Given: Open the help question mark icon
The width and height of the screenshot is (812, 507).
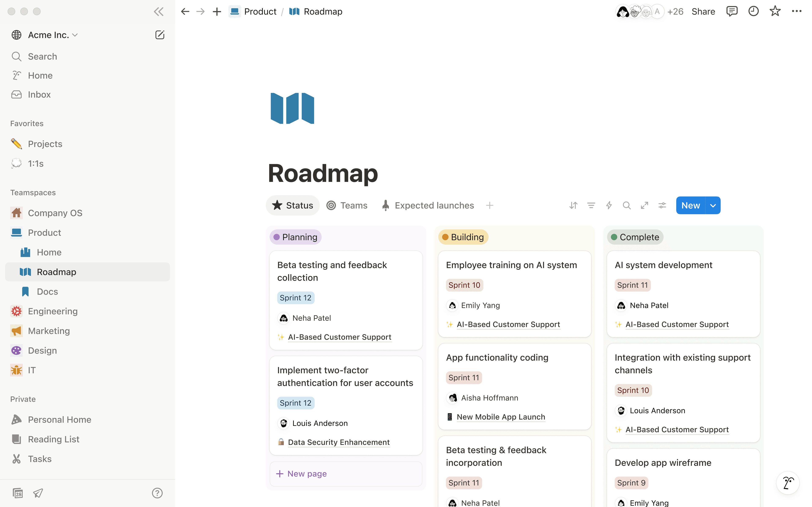Looking at the screenshot, I should (x=157, y=493).
